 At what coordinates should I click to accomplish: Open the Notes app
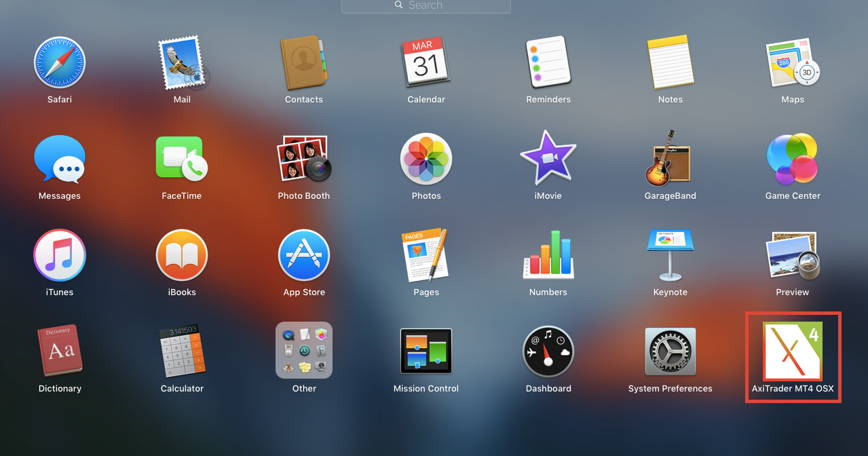click(x=670, y=62)
